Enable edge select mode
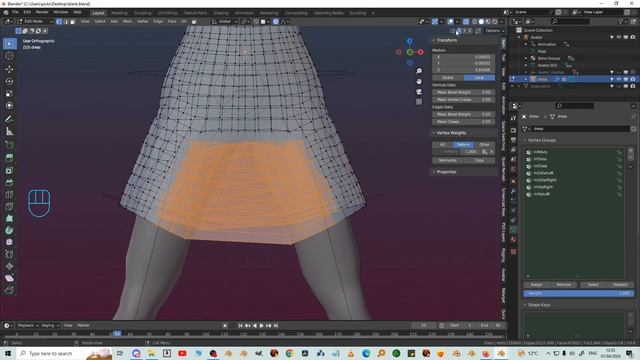Screen dimensions: 640x360 66,21
